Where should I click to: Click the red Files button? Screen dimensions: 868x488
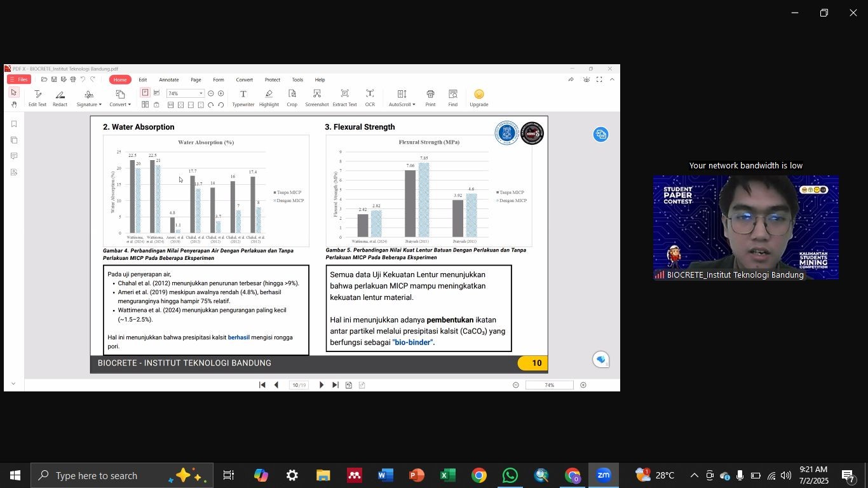(18, 79)
